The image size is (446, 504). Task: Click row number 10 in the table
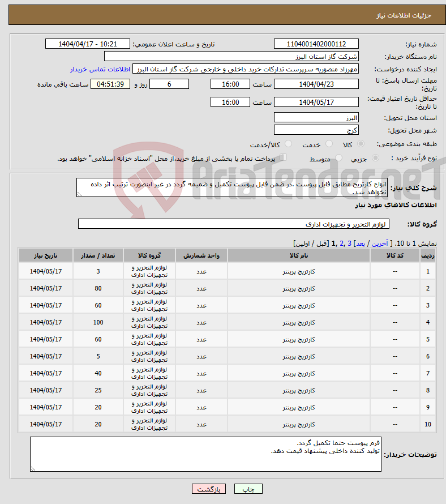tap(428, 424)
